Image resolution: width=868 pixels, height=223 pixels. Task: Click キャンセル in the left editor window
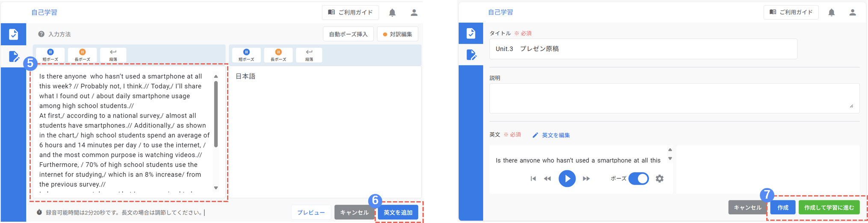[x=354, y=212]
